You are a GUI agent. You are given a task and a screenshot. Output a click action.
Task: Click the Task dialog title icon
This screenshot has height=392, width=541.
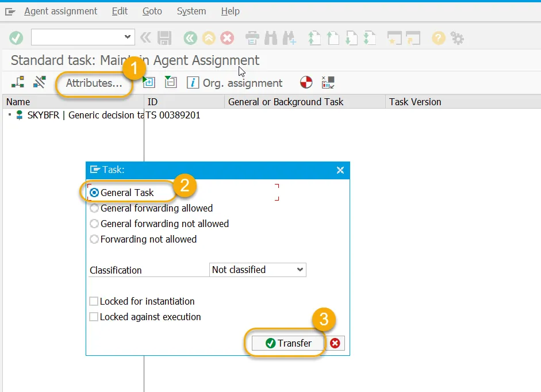[x=95, y=170]
